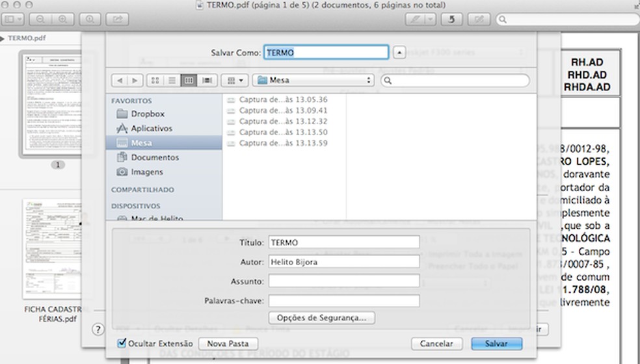Click the Preview toolbar search field

tap(568, 19)
